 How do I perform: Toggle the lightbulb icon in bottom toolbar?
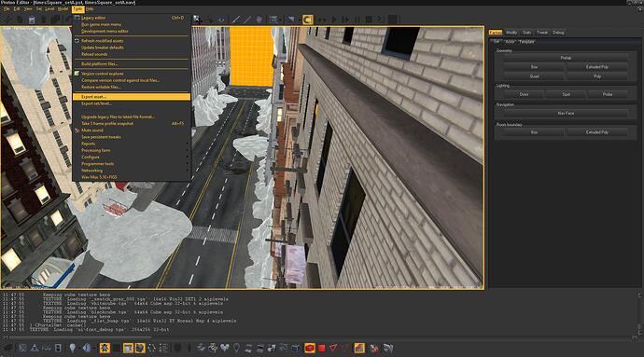72,348
